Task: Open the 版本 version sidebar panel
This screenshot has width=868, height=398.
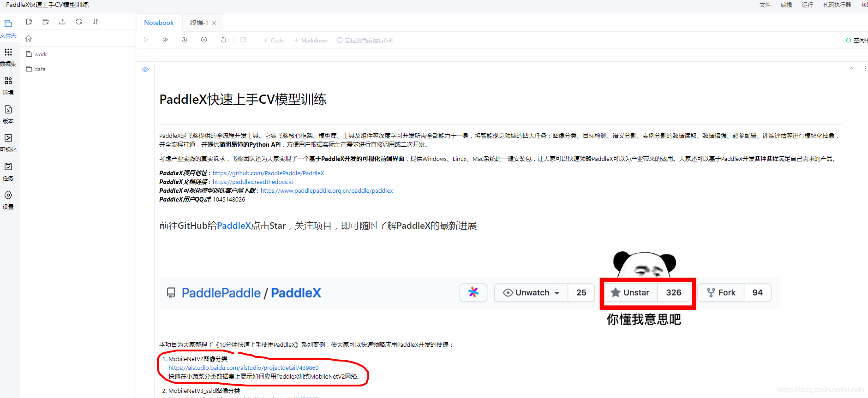Action: pyautogui.click(x=8, y=114)
